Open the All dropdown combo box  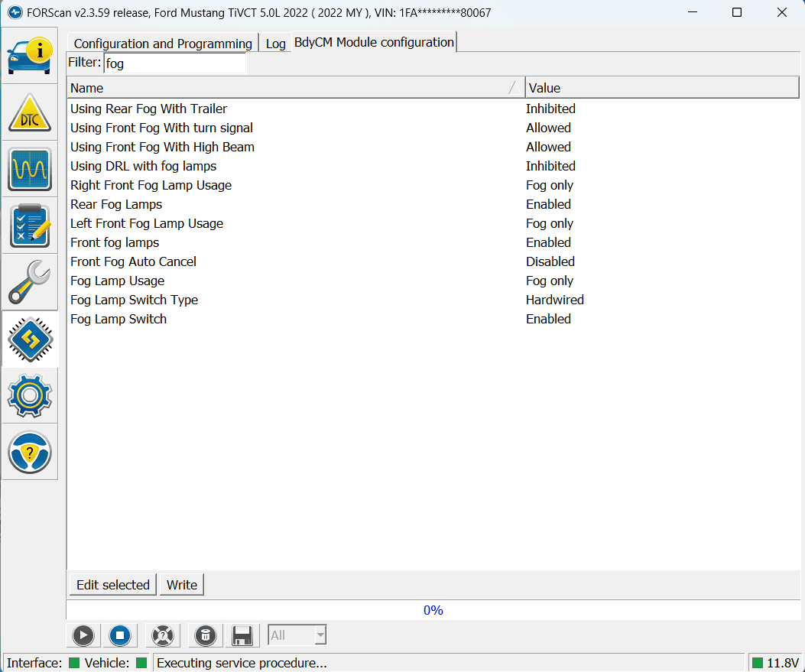tap(297, 635)
